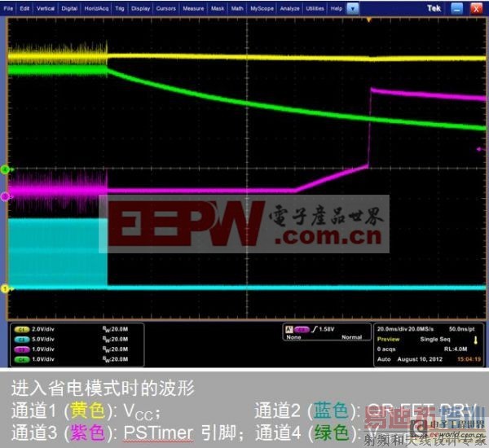Click channel 1 bandwidth 20.0M readout

pyautogui.click(x=115, y=329)
